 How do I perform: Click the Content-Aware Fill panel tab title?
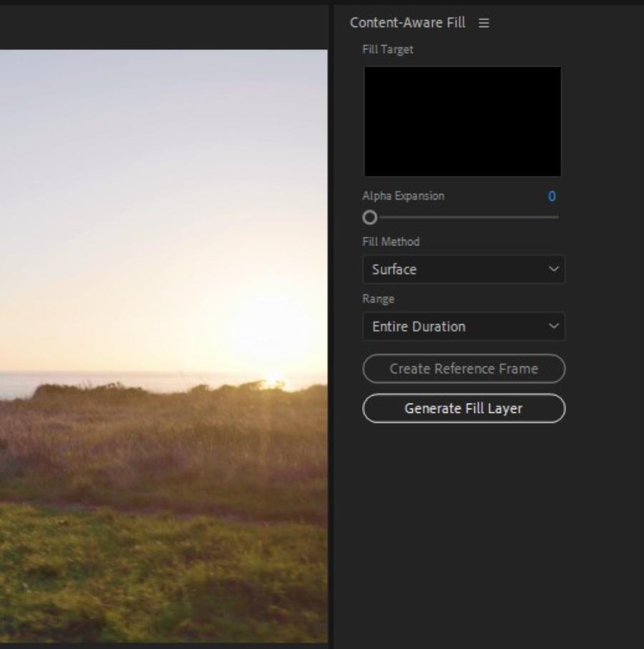point(408,23)
